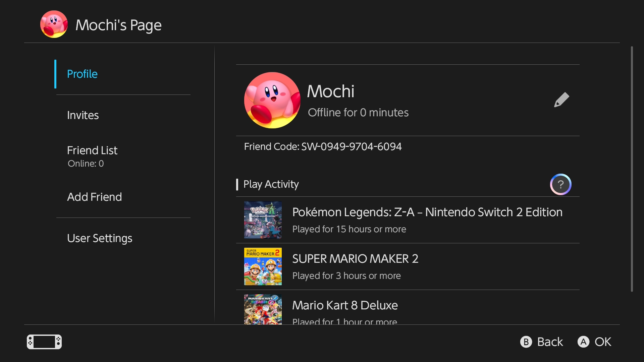Click Mario Kart 8 Deluxe cover thumbnail
This screenshot has height=362, width=644.
pos(263,309)
